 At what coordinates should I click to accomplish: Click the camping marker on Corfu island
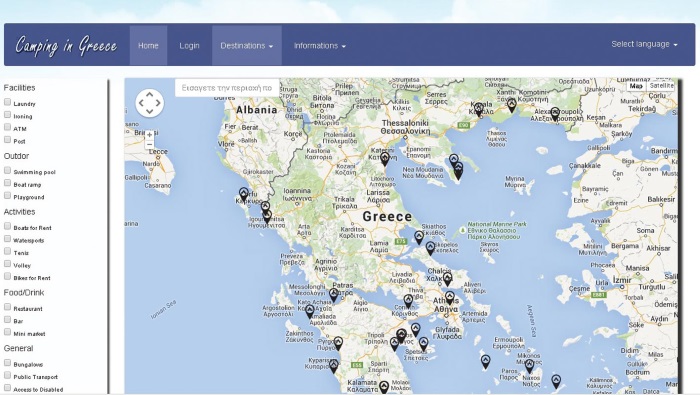pos(243,195)
